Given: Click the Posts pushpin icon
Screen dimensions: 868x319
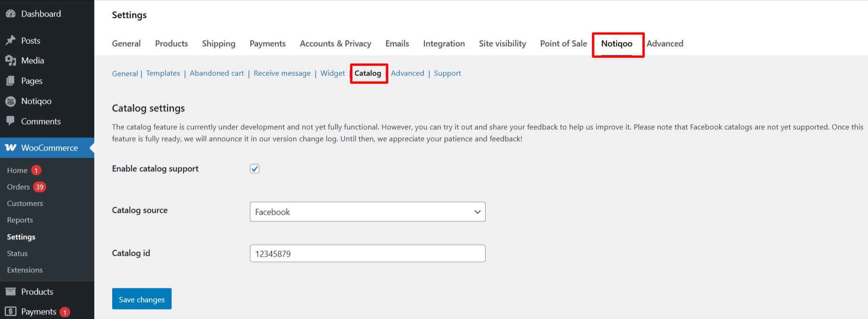Looking at the screenshot, I should pos(10,41).
